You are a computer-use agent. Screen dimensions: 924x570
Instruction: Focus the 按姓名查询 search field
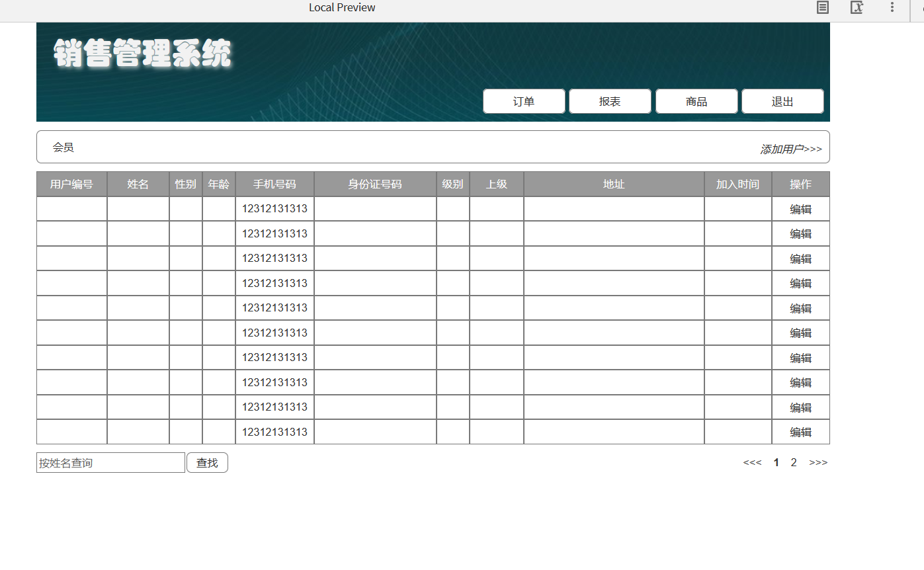point(110,463)
